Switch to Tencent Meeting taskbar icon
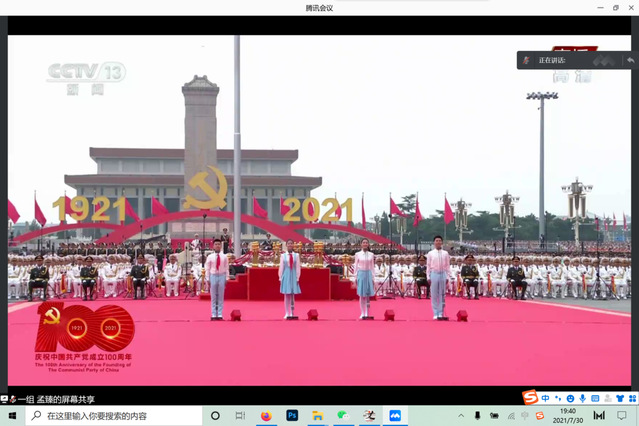 point(395,415)
